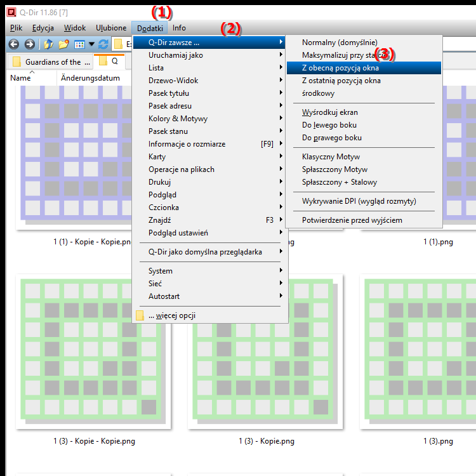
Task: Choose Do lewego boku
Action: click(x=364, y=125)
